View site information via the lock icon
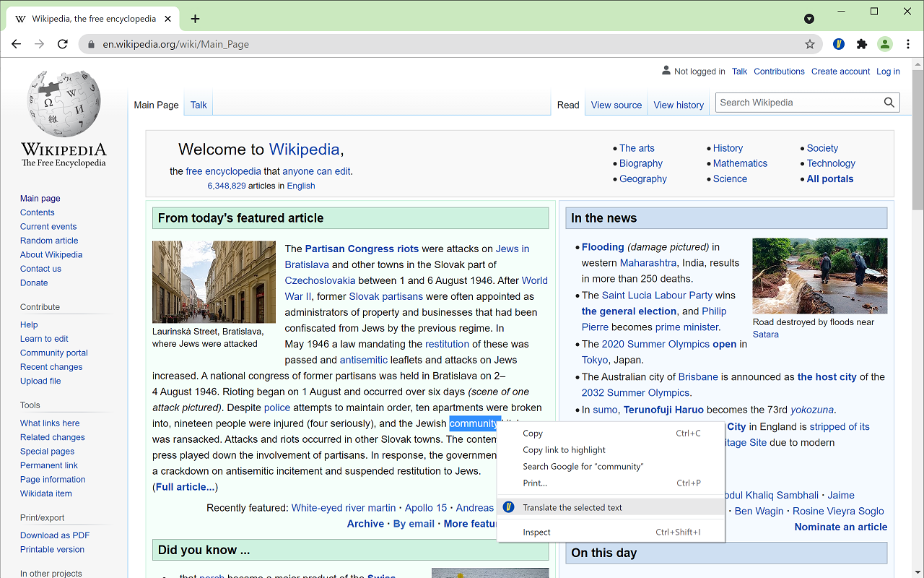924x578 pixels. click(x=91, y=44)
